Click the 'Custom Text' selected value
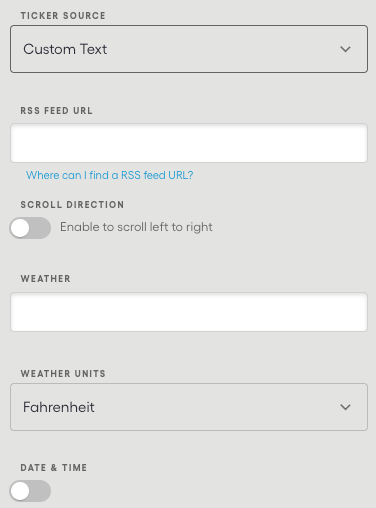Viewport: 376px width, 508px height. (65, 49)
